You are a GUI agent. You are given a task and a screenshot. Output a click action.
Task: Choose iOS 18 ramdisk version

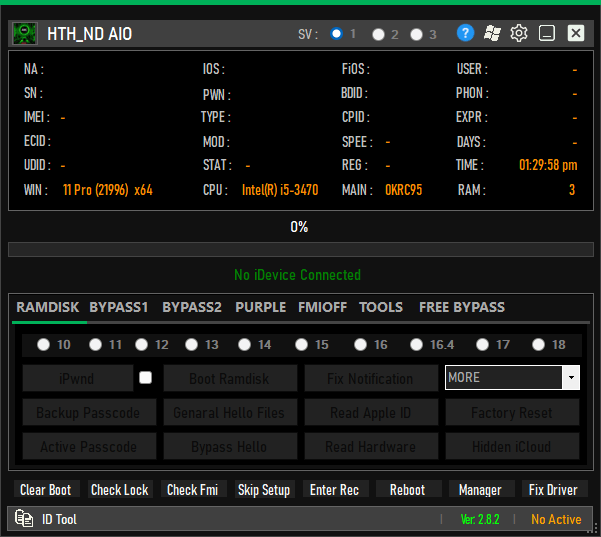(x=539, y=345)
